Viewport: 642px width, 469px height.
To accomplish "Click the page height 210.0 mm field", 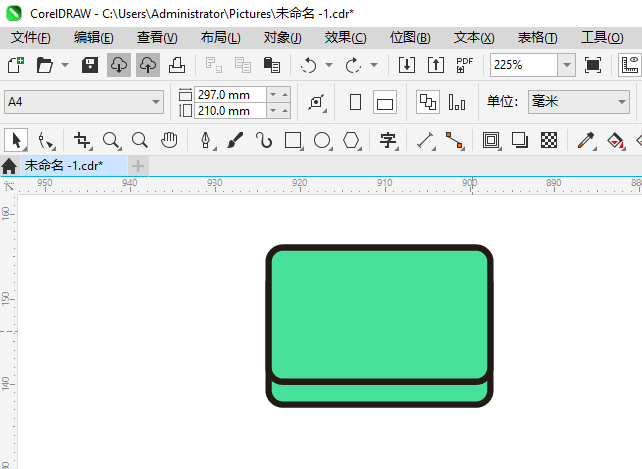I will tap(230, 111).
